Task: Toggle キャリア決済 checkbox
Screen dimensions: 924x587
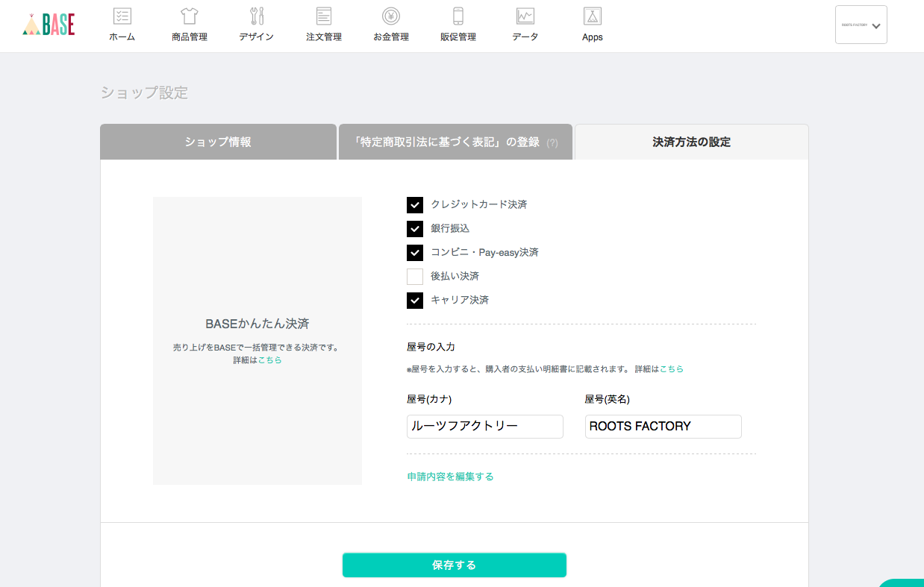Action: [415, 301]
